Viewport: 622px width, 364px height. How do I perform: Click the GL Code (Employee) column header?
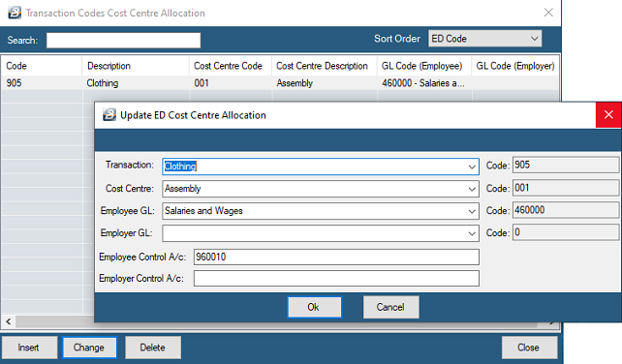click(x=424, y=66)
